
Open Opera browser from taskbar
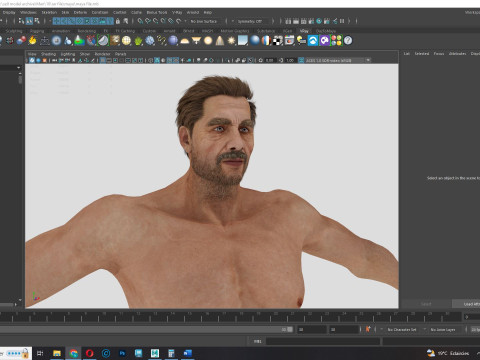[89, 353]
